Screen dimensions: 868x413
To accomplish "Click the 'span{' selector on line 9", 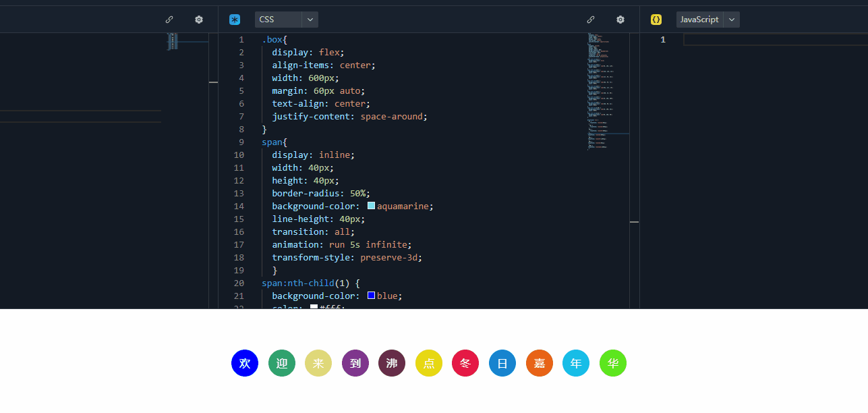I will click(275, 142).
